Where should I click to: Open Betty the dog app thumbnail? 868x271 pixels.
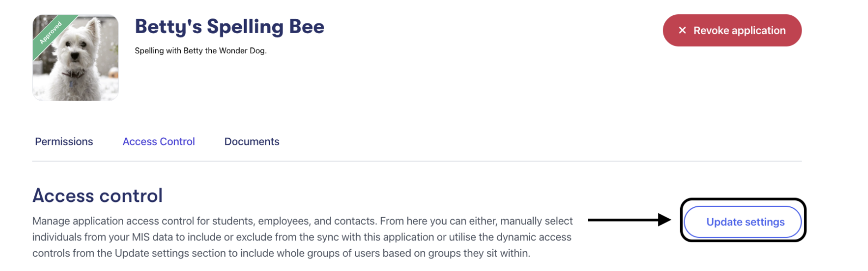coord(76,58)
